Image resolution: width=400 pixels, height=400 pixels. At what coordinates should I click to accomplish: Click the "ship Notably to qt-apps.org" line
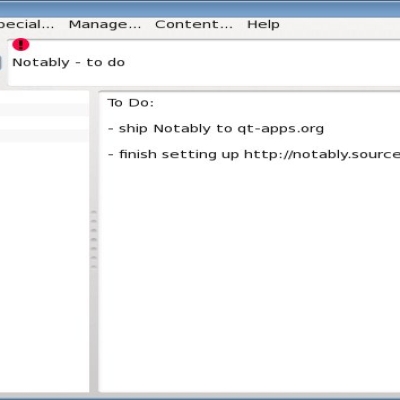(216, 129)
